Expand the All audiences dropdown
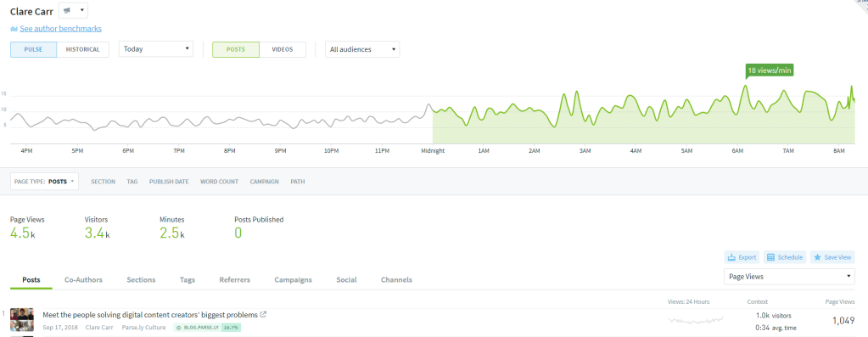 tap(362, 49)
